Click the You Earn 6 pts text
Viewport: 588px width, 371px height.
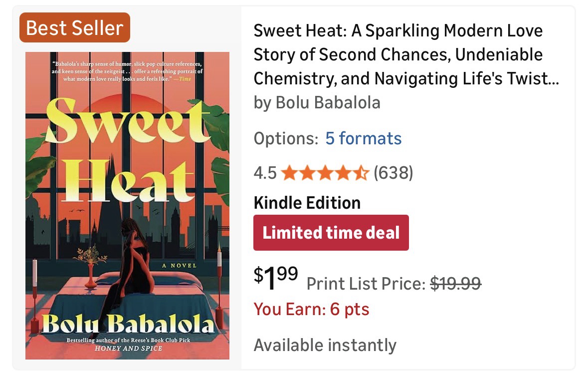[x=311, y=309]
